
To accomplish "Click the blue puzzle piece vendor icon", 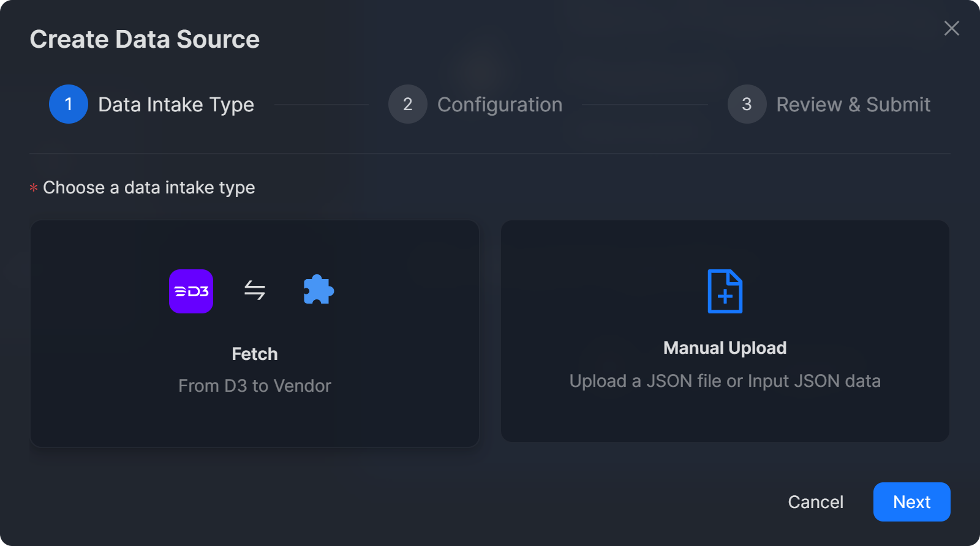I will pos(318,290).
